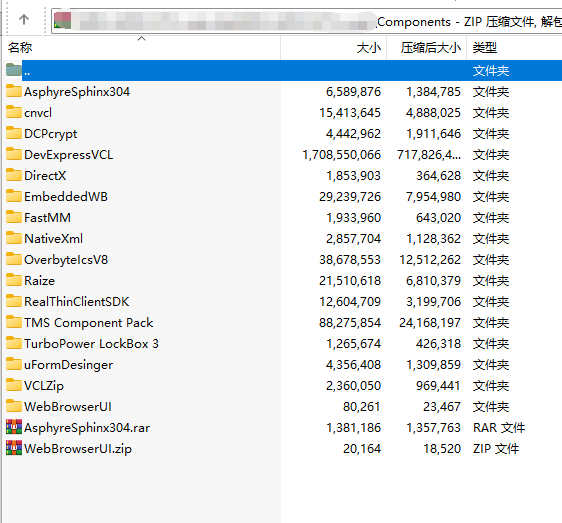Click the RealThinClientSDK folder name
The height and width of the screenshot is (523, 562).
click(x=77, y=302)
